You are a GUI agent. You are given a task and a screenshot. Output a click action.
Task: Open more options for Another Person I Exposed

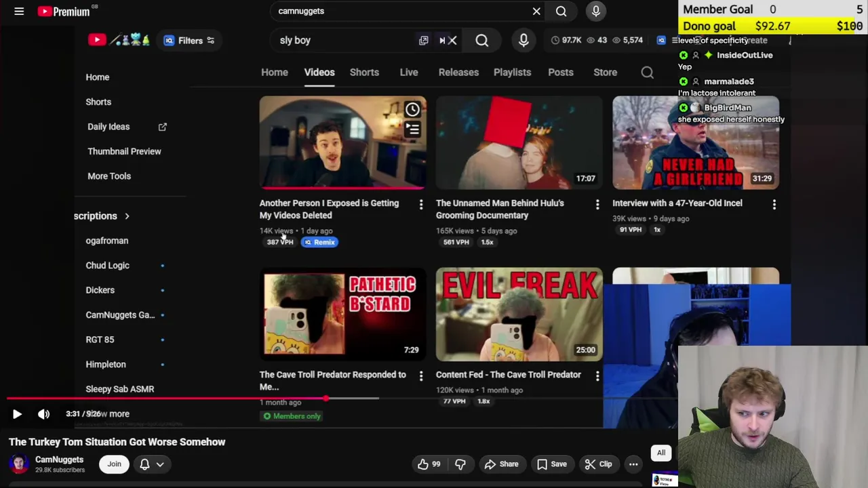point(421,204)
